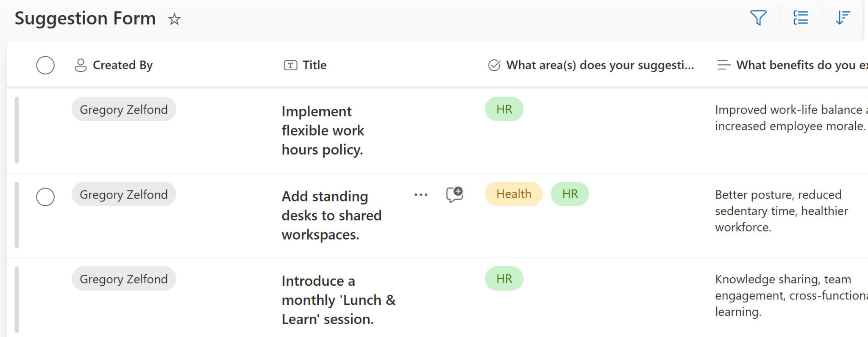Select all rows with the header circle
This screenshot has width=868, height=337.
coord(46,65)
